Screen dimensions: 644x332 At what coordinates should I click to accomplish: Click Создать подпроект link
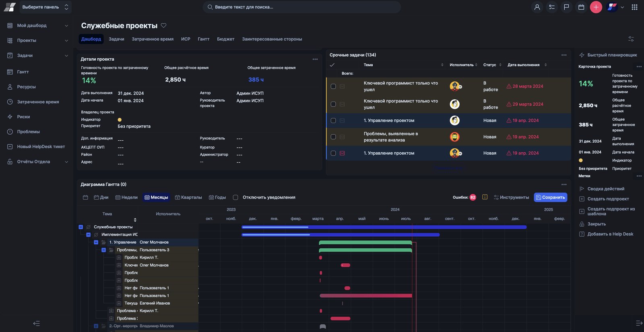(608, 199)
